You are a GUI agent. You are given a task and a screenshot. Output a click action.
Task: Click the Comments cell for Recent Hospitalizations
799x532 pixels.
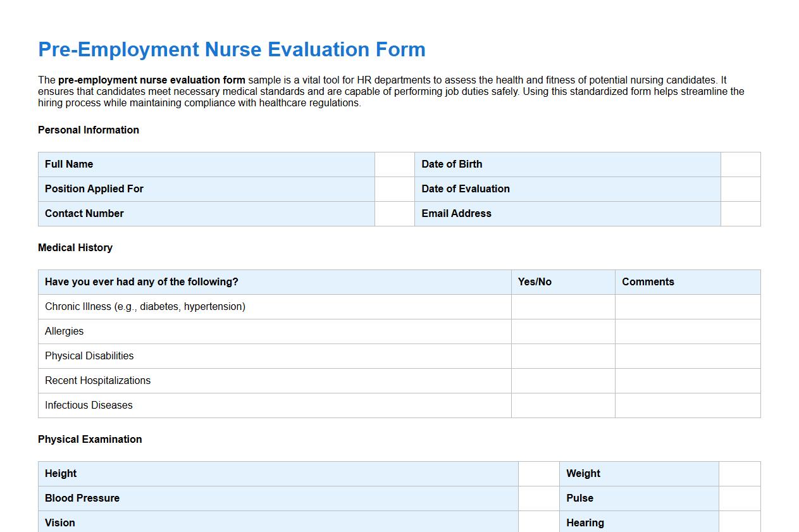tap(687, 380)
